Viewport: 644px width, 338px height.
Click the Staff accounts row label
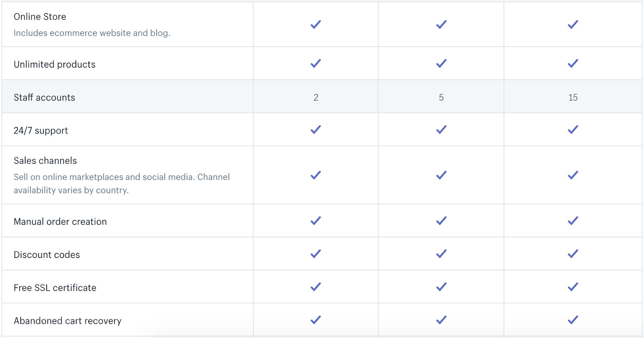point(44,97)
